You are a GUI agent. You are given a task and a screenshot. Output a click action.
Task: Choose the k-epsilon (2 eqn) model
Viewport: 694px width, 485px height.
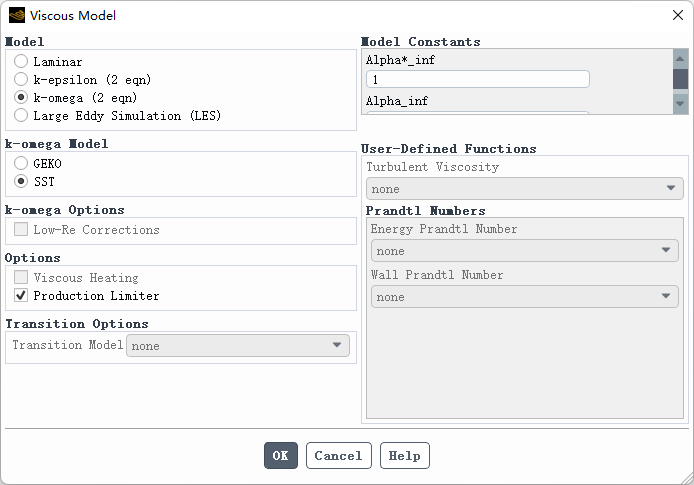coord(21,80)
